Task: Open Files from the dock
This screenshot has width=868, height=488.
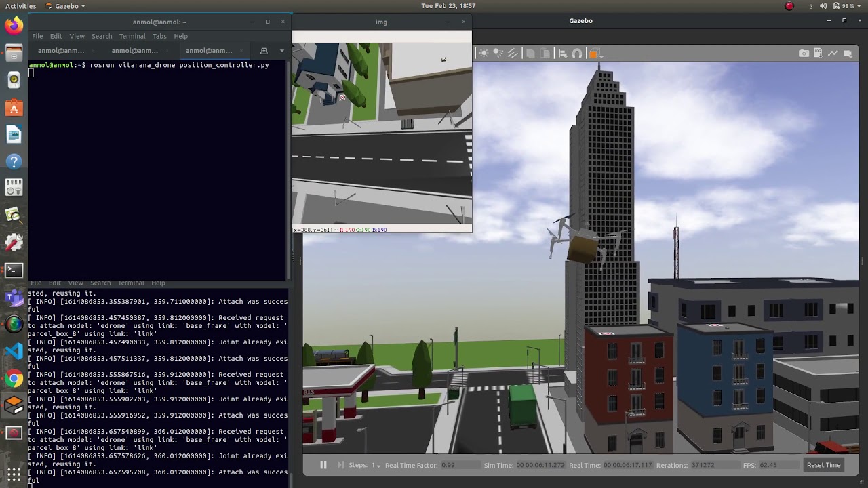Action: [x=14, y=53]
